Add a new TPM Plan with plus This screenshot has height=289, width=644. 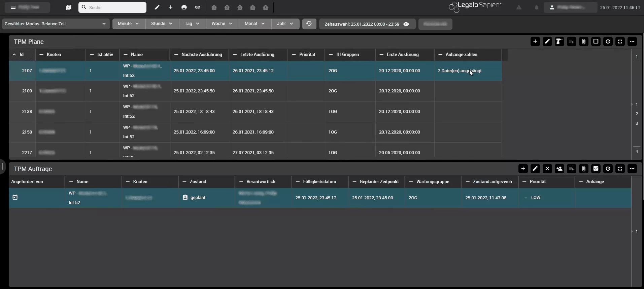pos(535,41)
